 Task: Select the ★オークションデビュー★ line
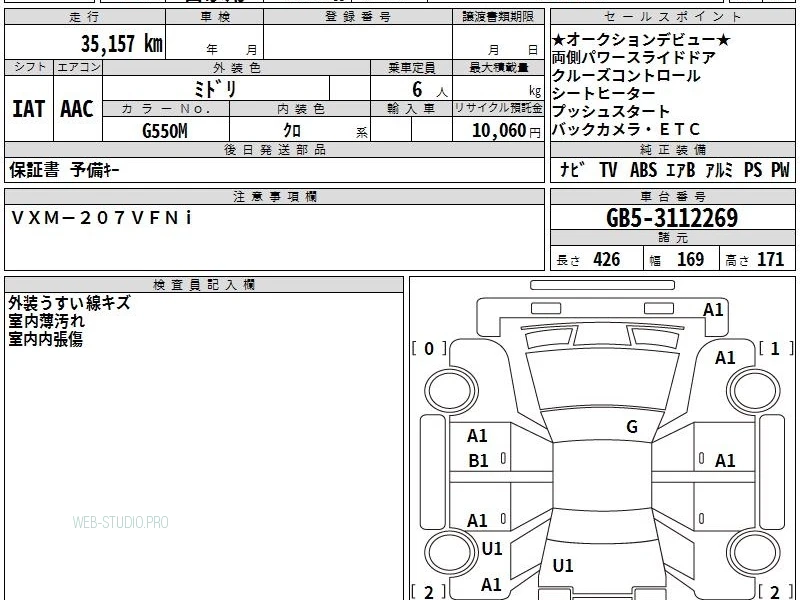[x=641, y=40]
